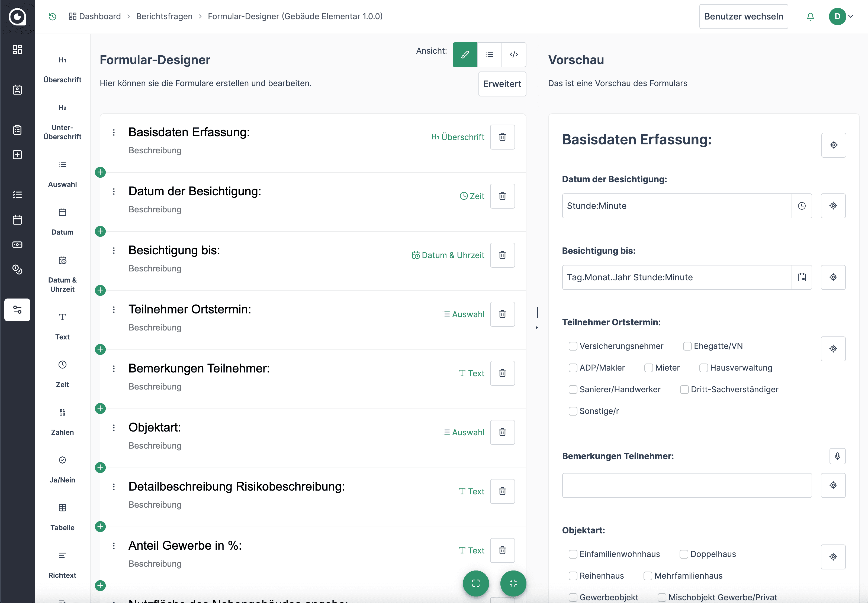Image resolution: width=868 pixels, height=603 pixels.
Task: Add Zahlen element from palette
Action: pos(62,422)
